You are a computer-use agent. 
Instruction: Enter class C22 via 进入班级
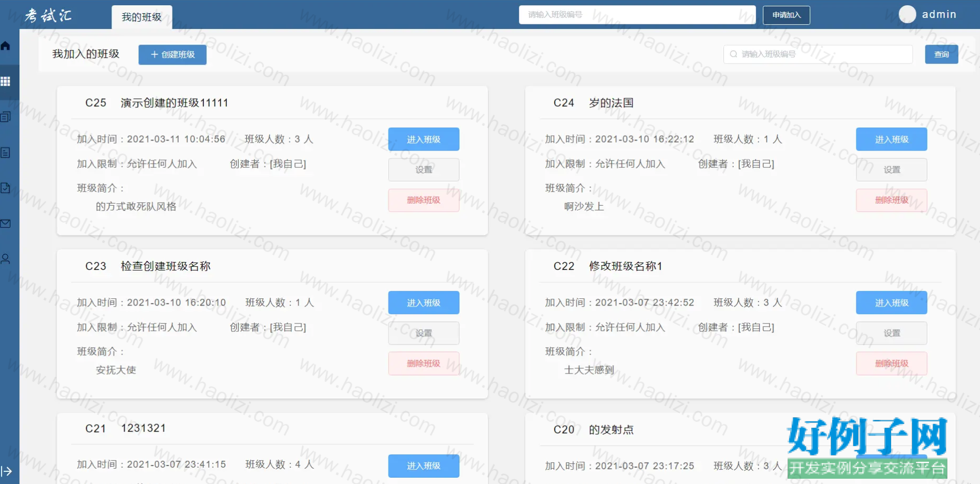pos(892,303)
